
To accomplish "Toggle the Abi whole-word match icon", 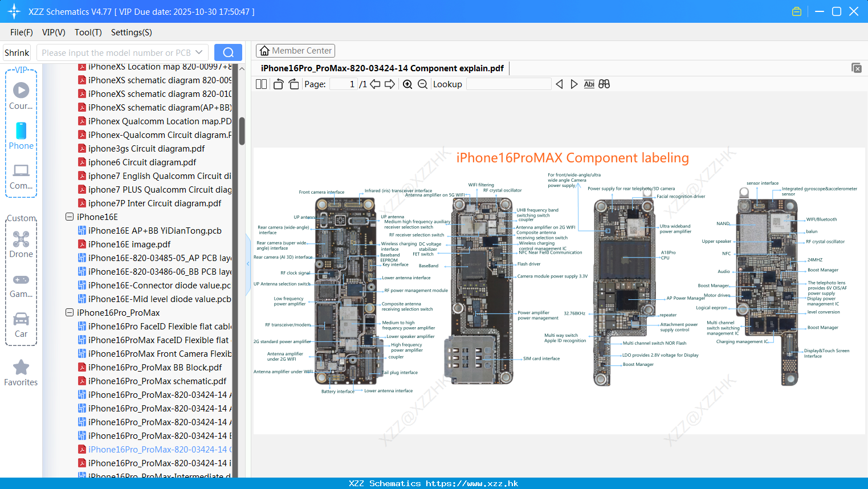I will point(589,84).
